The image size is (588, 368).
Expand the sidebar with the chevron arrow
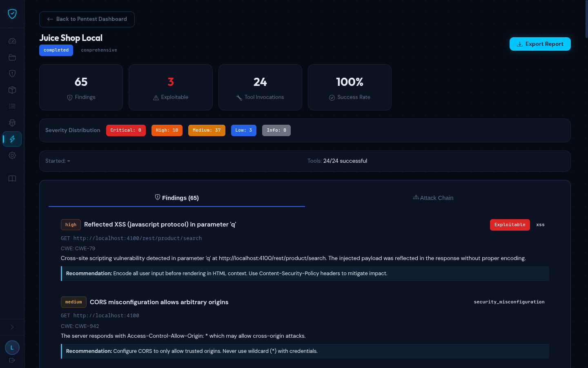12,327
